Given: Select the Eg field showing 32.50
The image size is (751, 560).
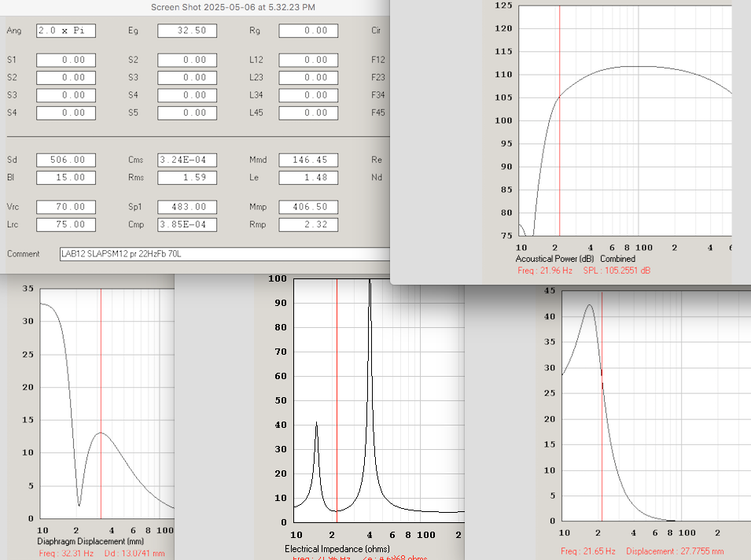Looking at the screenshot, I should pyautogui.click(x=187, y=31).
